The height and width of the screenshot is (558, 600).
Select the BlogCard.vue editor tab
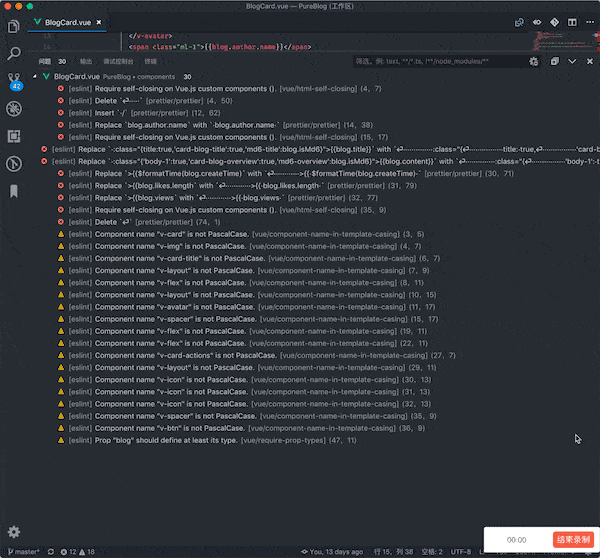tap(67, 23)
